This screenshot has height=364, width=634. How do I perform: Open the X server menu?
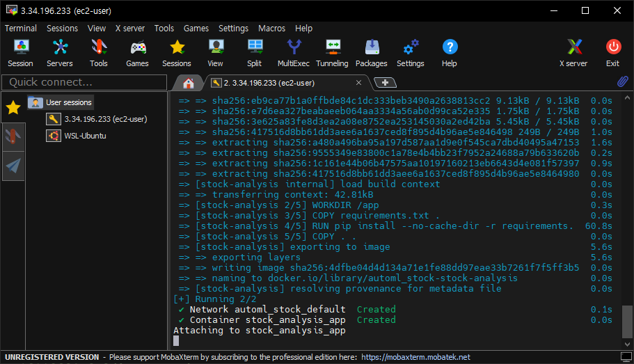129,29
